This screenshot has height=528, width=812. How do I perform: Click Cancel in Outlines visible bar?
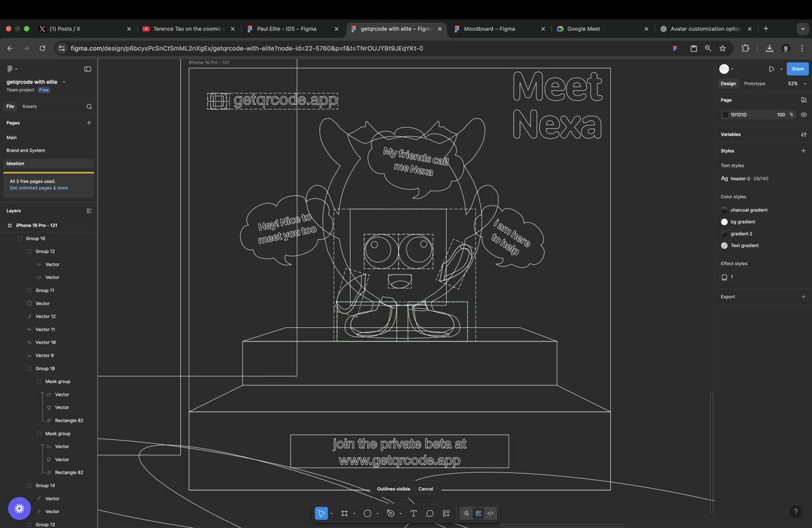coord(426,489)
